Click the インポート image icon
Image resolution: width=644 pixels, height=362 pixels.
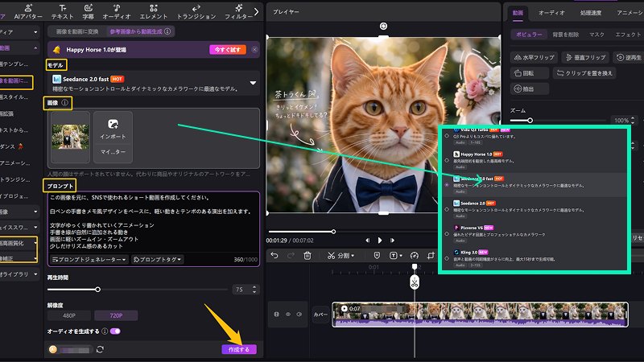[x=113, y=124]
